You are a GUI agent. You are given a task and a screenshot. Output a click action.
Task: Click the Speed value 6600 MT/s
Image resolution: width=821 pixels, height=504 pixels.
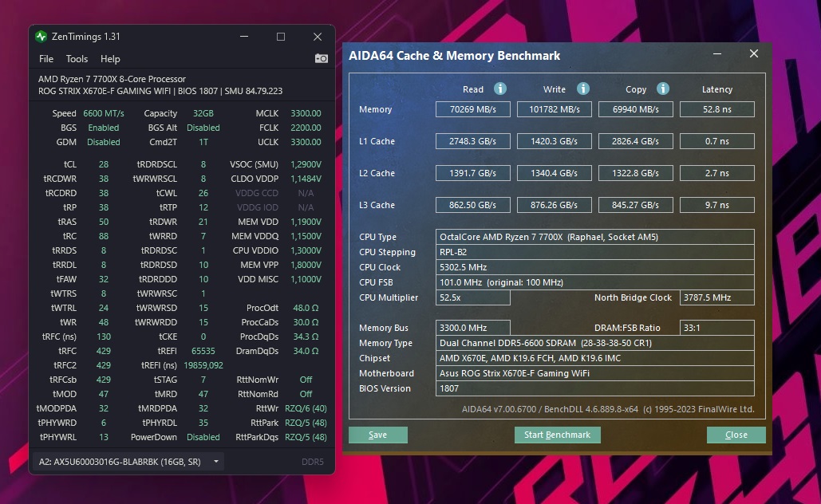[x=104, y=113]
